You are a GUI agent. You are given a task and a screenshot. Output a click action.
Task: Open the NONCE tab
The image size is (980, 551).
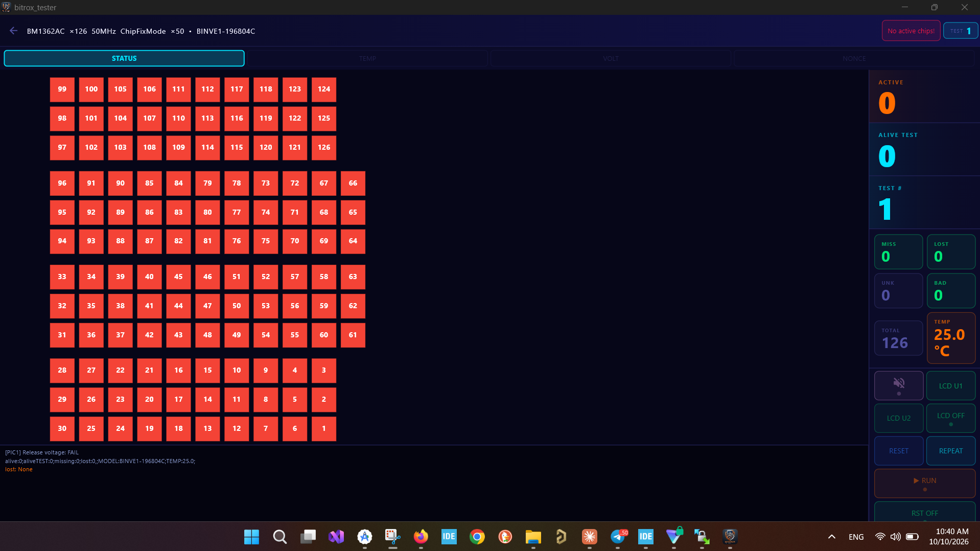[854, 58]
